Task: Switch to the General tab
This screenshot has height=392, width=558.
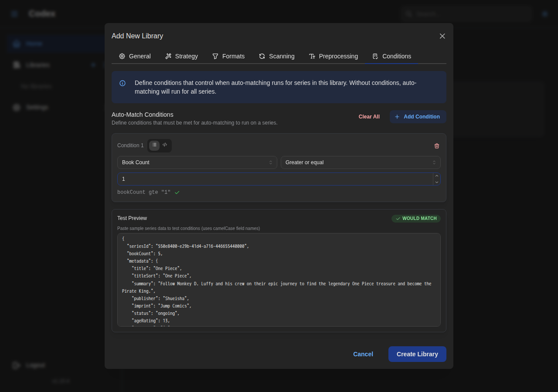Action: coord(134,56)
